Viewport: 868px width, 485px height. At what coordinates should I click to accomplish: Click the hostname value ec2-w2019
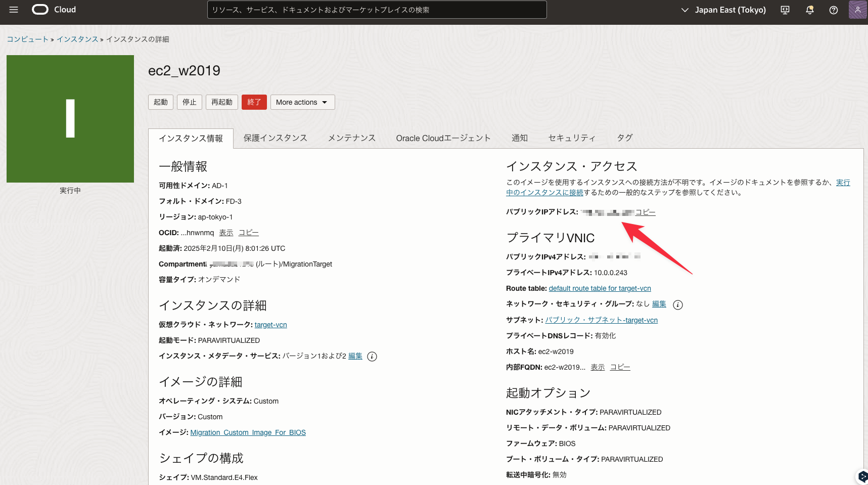(556, 351)
